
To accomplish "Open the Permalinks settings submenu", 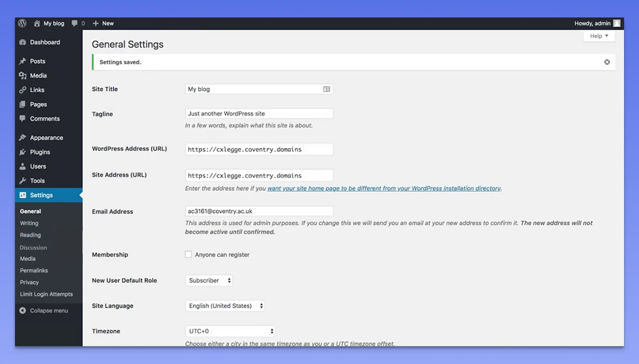I will 34,271.
